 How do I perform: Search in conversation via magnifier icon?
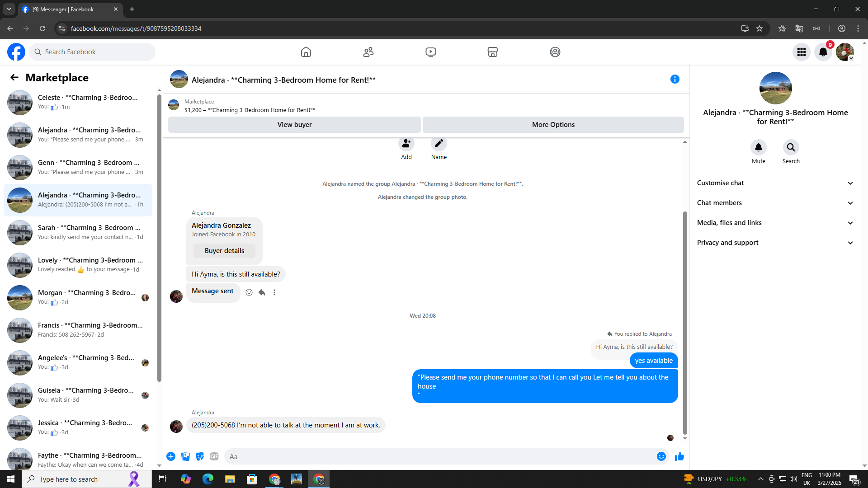pos(791,147)
